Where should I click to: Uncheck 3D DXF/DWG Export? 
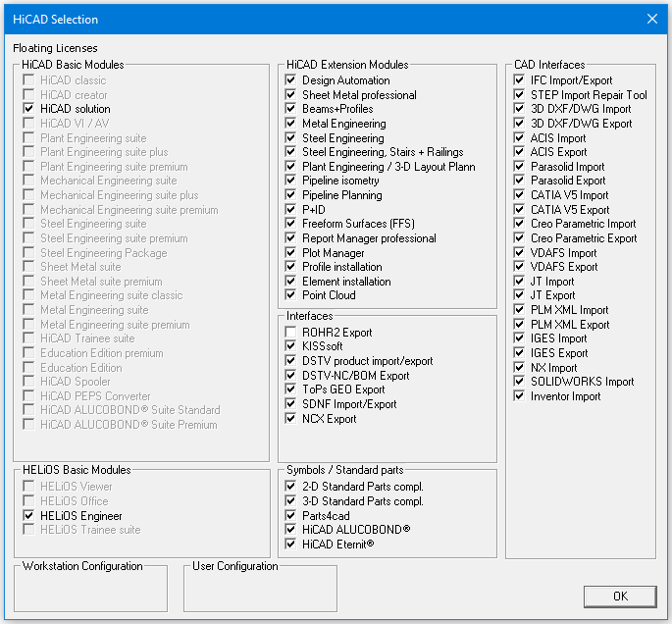[519, 124]
